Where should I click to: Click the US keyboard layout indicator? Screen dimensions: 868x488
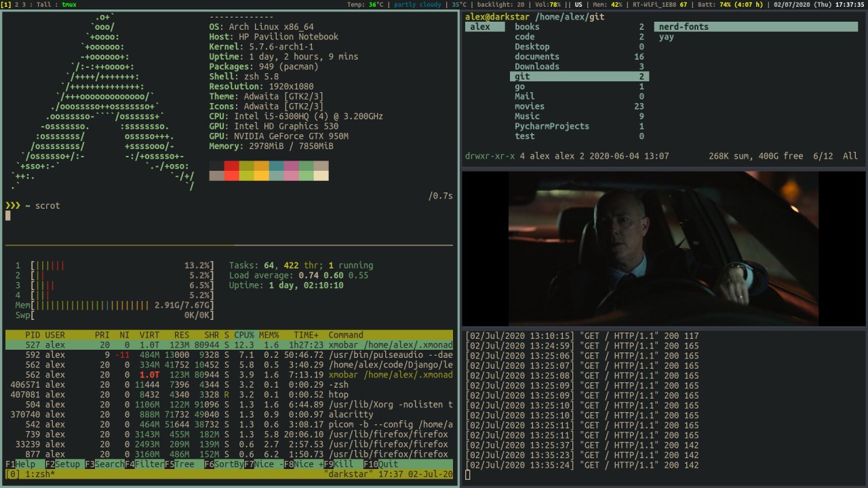tap(578, 4)
